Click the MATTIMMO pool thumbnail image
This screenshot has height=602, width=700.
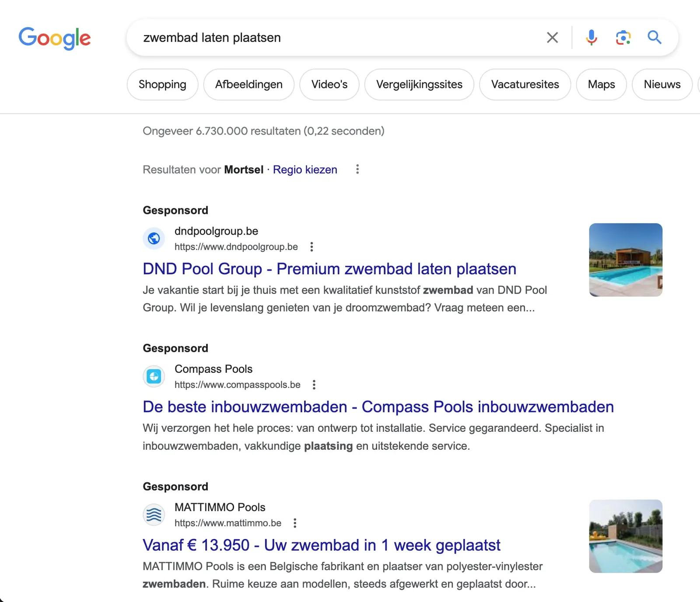tap(626, 536)
